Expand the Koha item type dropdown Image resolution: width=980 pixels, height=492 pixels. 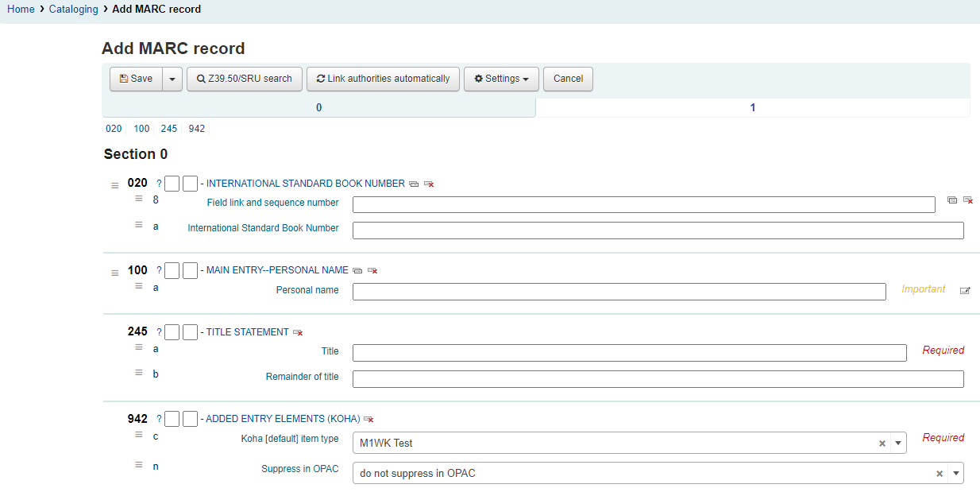click(x=897, y=444)
